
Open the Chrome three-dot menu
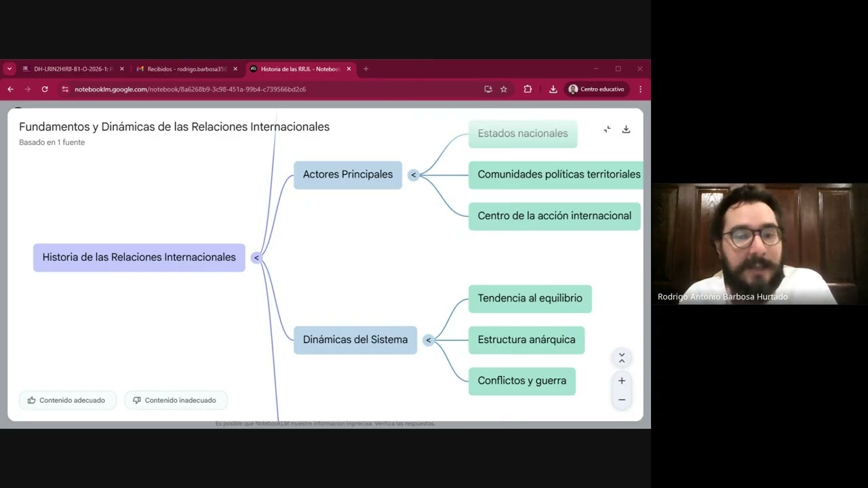pyautogui.click(x=640, y=89)
